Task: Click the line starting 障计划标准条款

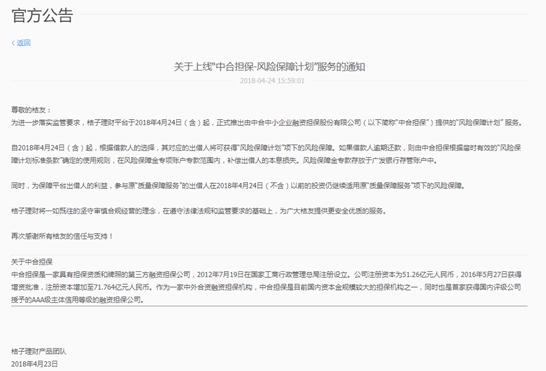Action: tap(224, 161)
